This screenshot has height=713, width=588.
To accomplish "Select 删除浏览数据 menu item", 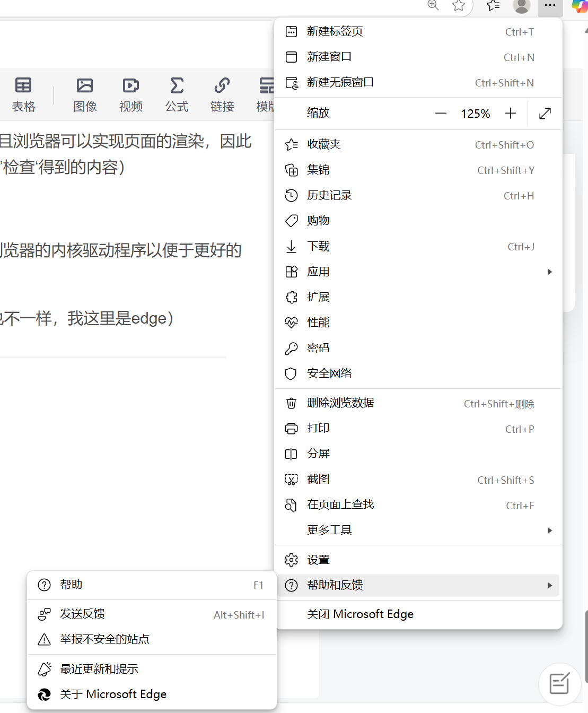I will tap(418, 404).
